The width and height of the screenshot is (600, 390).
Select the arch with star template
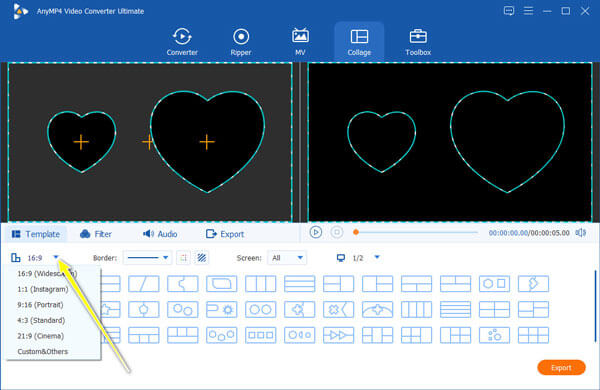pyautogui.click(x=377, y=309)
